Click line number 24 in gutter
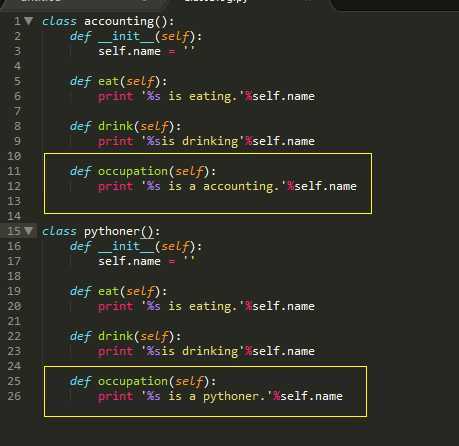459x446 pixels. [x=14, y=366]
